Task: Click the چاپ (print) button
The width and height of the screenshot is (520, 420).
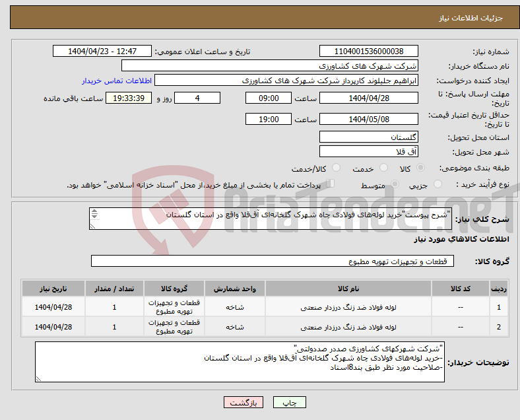Action: [289, 402]
